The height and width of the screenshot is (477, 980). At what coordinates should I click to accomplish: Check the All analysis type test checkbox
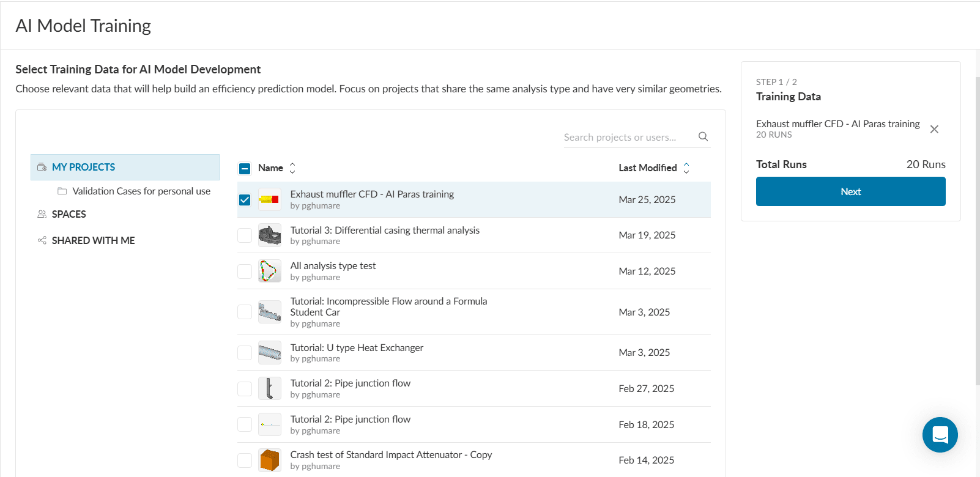(x=245, y=272)
